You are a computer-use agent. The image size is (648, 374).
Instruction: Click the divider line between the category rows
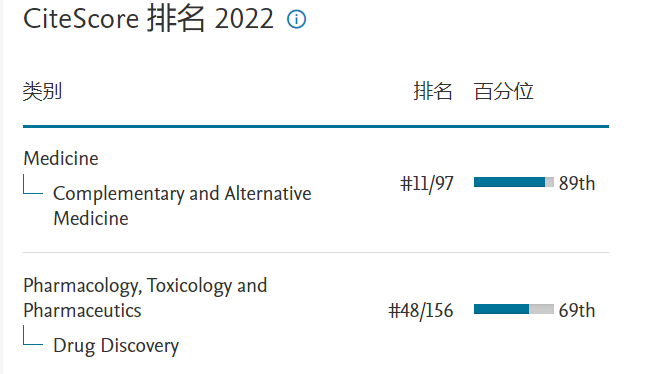pos(316,252)
